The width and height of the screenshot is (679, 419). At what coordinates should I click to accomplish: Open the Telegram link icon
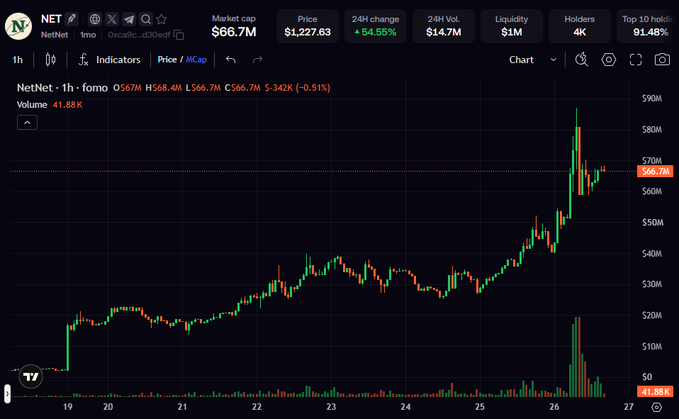click(129, 19)
